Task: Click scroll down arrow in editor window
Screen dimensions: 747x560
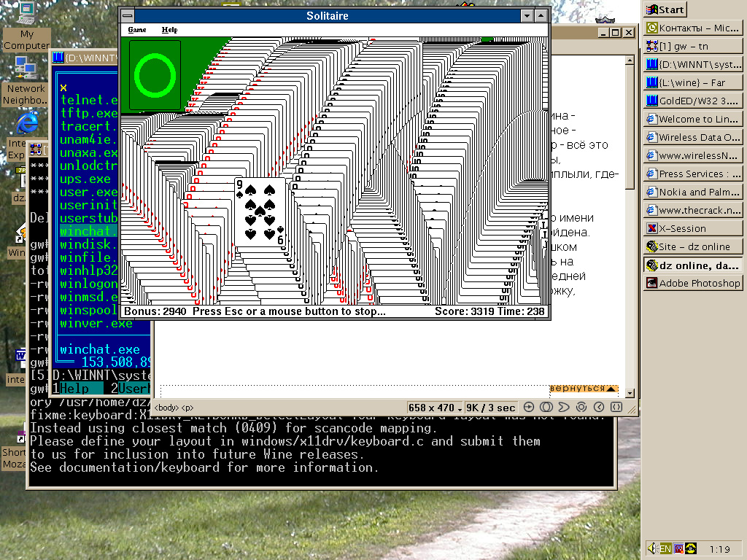Action: click(x=630, y=393)
